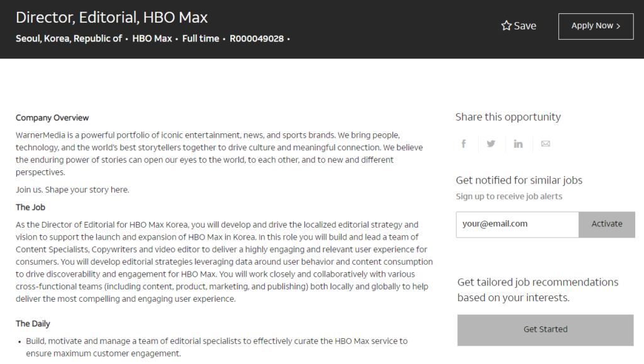Focus the your@email.com input field
The width and height of the screenshot is (644, 364).
(517, 224)
